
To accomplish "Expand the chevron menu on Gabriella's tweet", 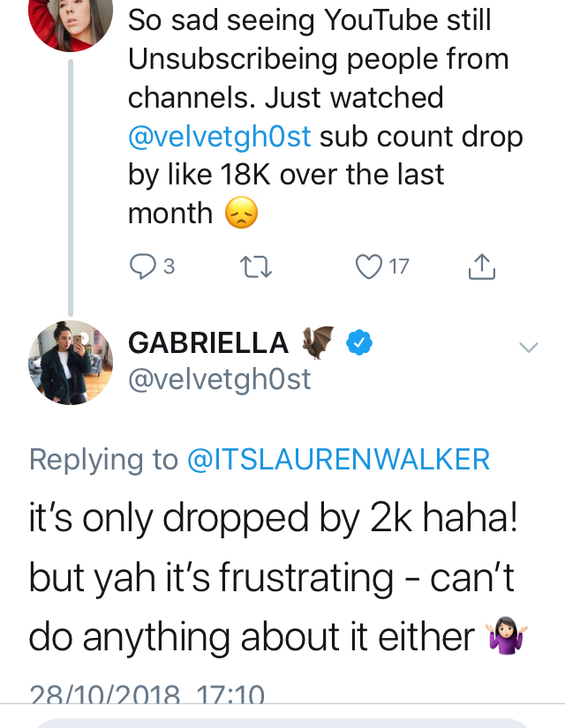I will tap(528, 348).
